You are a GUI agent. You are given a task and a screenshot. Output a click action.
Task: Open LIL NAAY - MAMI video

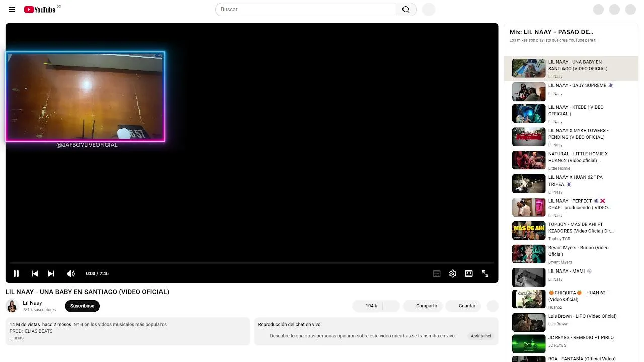point(571,278)
